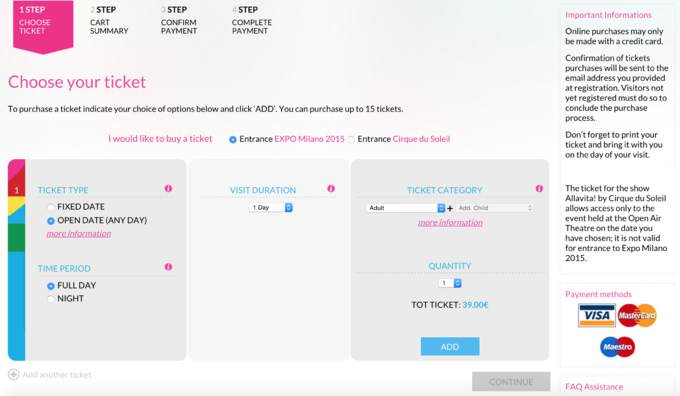Click the plus icon beside Add another ticket
Viewport: 680px width, 396px height.
[x=13, y=374]
